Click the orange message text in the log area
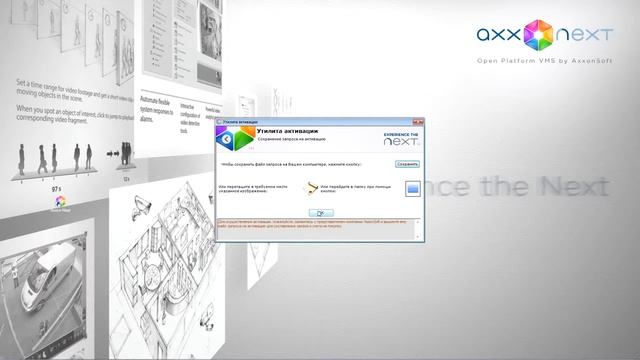Screen dimensions: 640x360 (312, 224)
